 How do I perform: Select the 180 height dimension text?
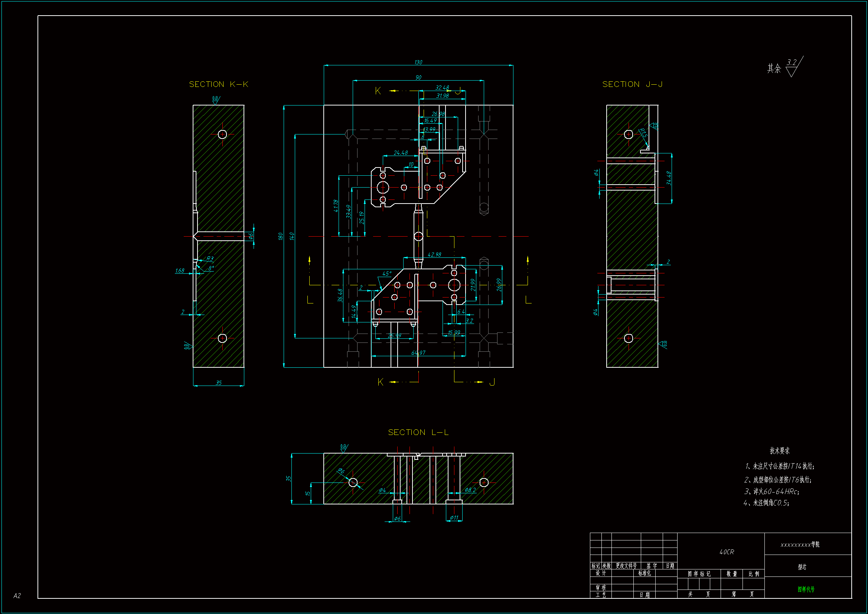coord(281,237)
